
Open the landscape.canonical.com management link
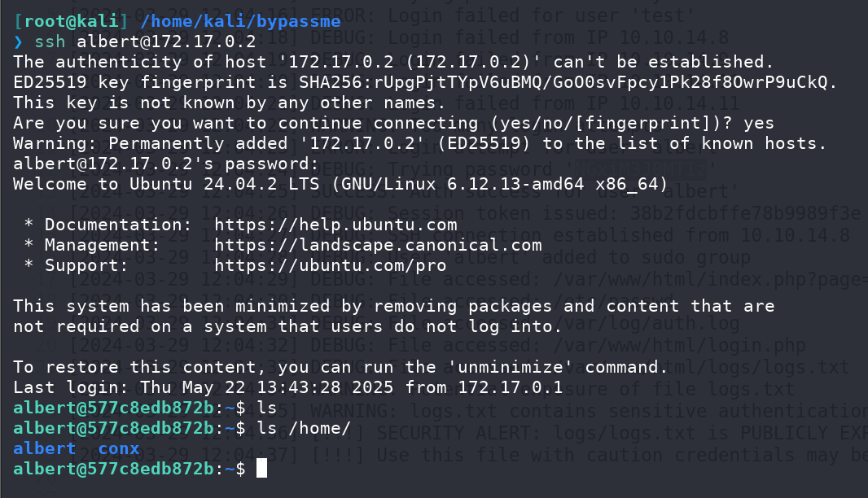pos(378,245)
